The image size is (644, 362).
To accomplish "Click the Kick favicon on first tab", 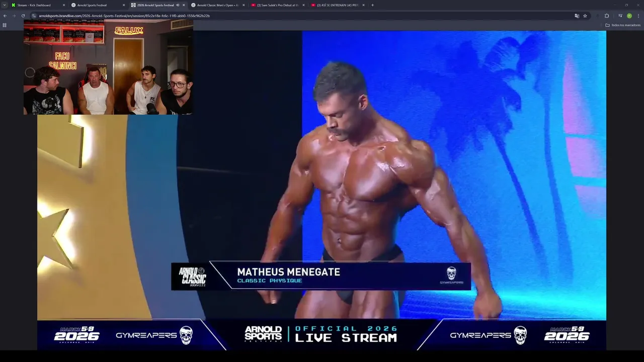I will coord(14,5).
